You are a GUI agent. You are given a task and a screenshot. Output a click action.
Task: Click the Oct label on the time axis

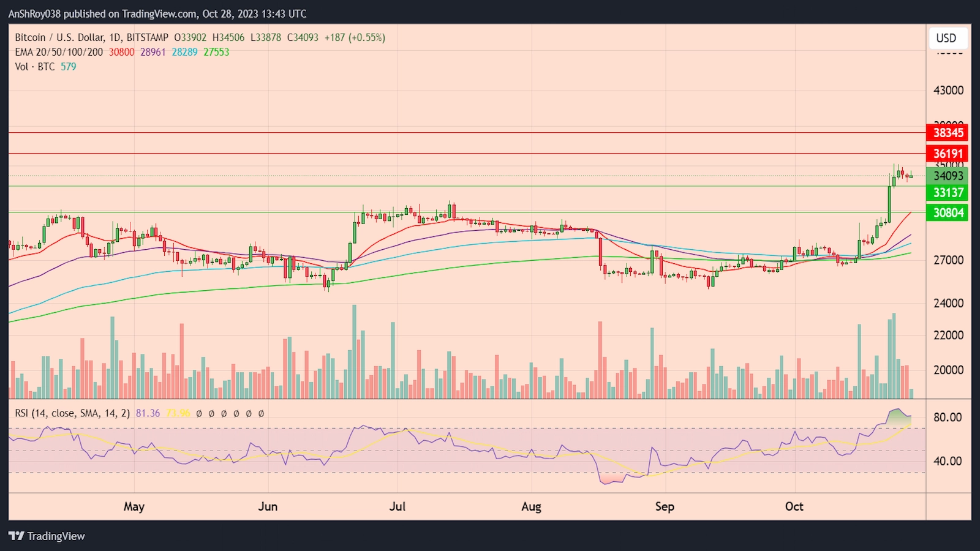[x=794, y=506]
